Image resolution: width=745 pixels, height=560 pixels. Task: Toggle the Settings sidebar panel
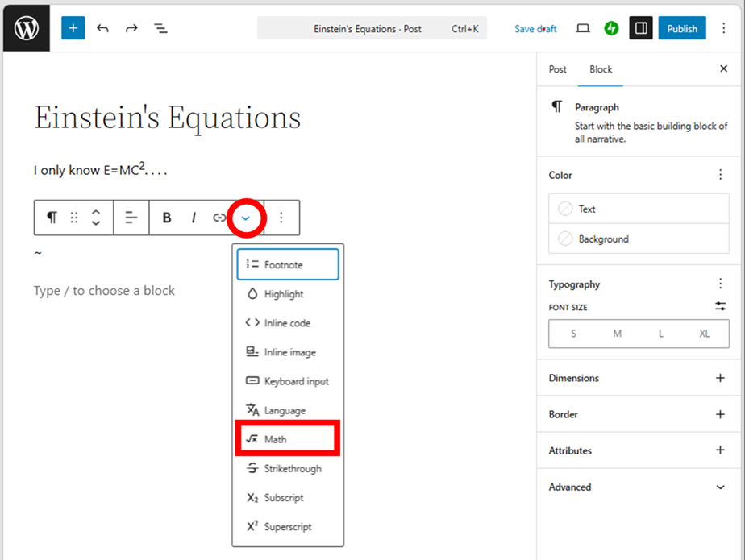641,28
